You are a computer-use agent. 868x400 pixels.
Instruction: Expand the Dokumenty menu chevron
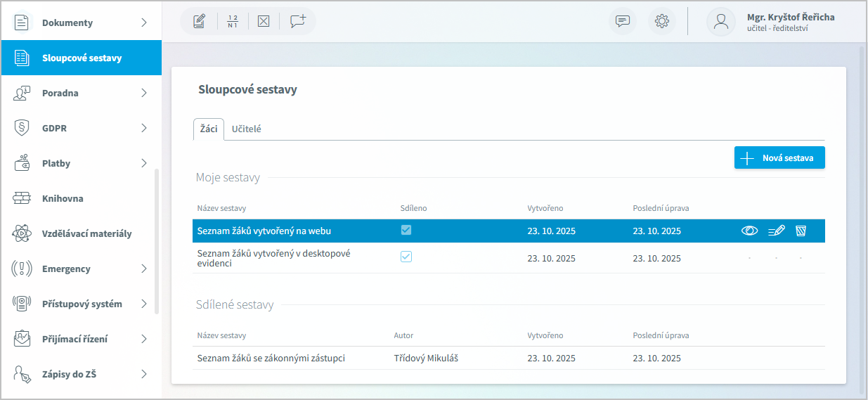pos(144,22)
